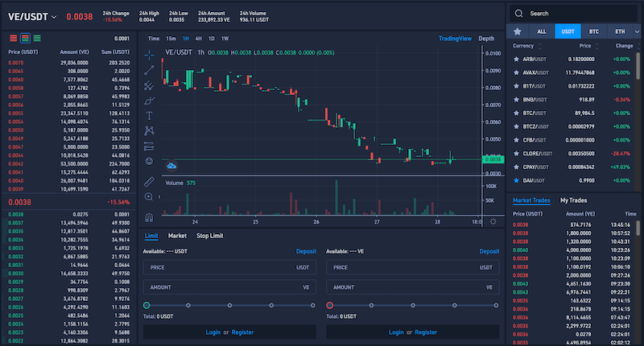Screen dimensions: 644x346
Task: Select the forecasting and measurement tool
Action: [x=149, y=146]
